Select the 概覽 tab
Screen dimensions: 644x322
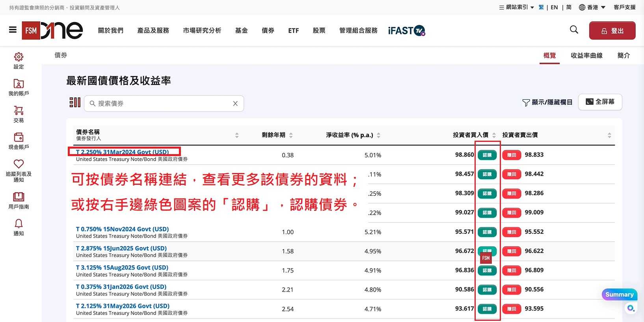click(x=550, y=56)
